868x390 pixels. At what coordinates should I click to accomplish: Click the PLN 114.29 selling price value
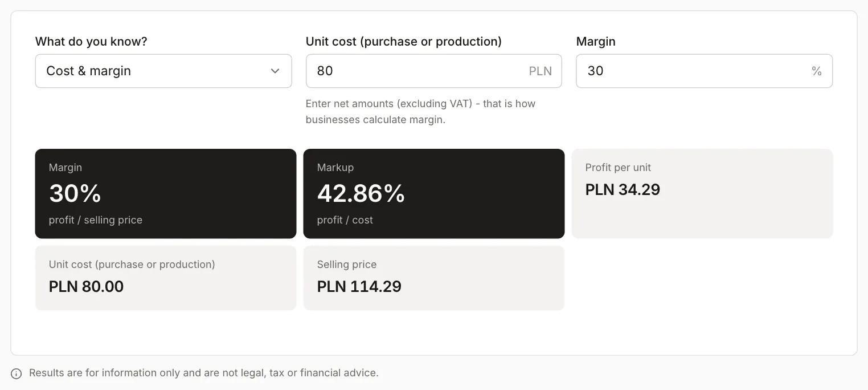pos(359,286)
